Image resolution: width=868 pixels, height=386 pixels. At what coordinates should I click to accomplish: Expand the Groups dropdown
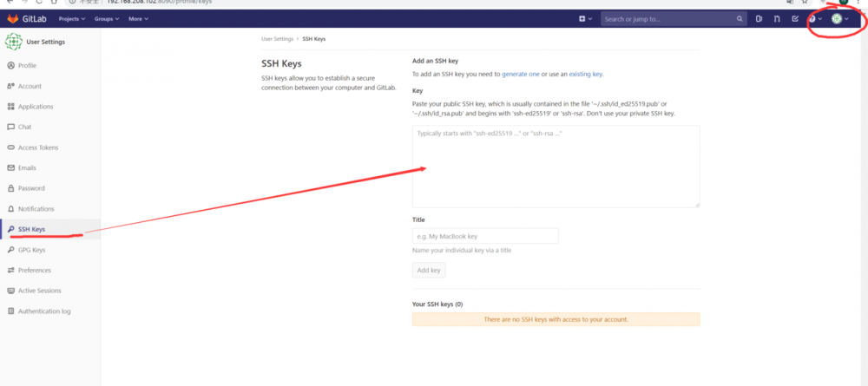(107, 18)
